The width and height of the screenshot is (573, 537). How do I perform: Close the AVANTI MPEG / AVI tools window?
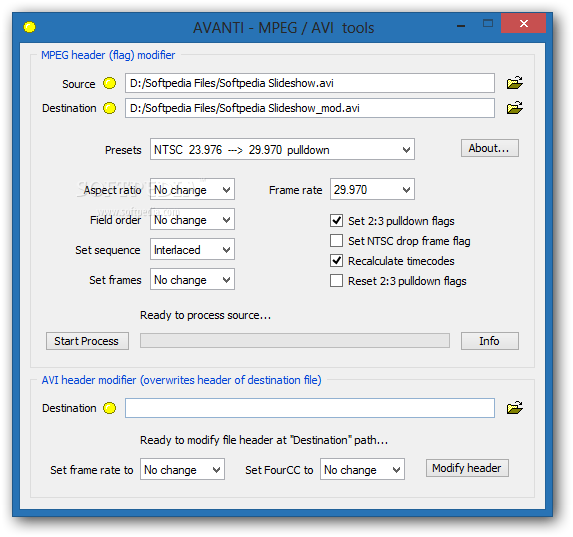(x=524, y=24)
